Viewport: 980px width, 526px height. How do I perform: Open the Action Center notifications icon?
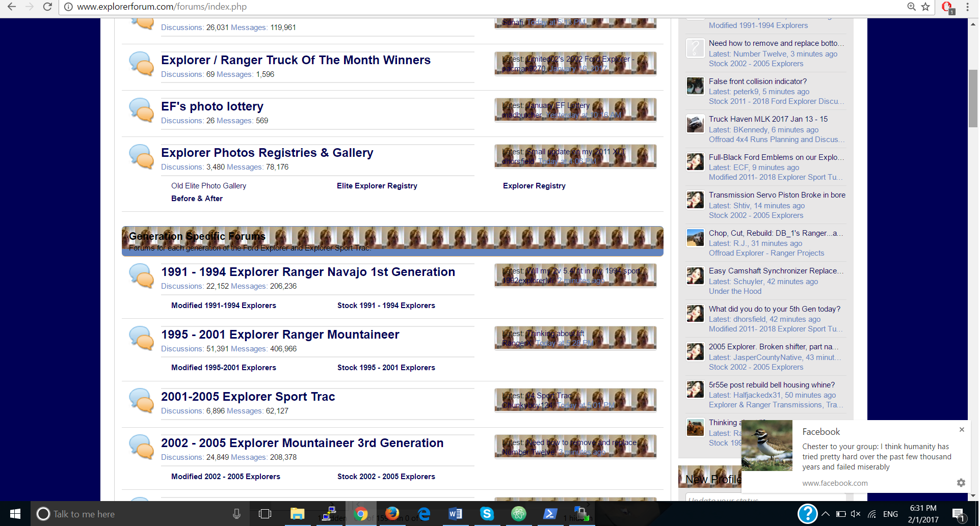click(959, 514)
